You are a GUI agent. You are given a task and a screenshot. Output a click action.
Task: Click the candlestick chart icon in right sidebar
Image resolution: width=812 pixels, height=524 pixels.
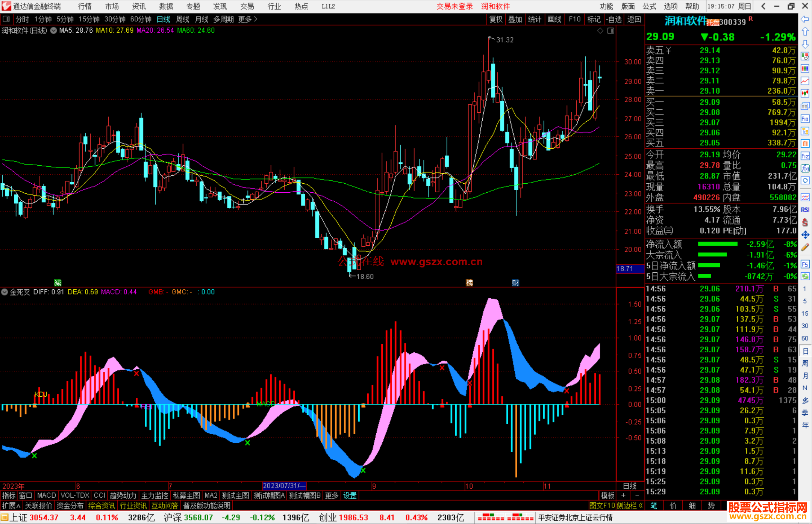coord(805,93)
